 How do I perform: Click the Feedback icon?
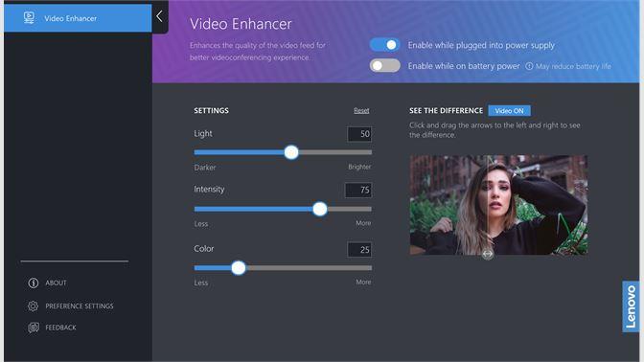coord(34,328)
